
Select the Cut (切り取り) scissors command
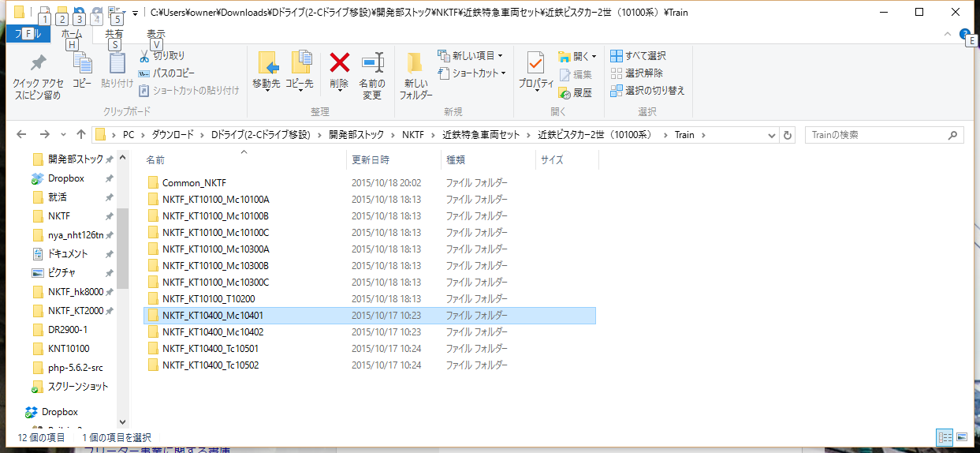[162, 56]
